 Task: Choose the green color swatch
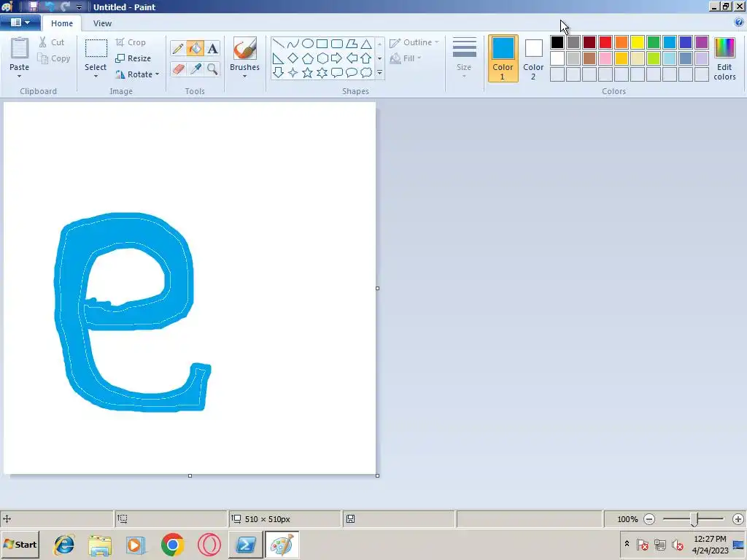pyautogui.click(x=654, y=42)
